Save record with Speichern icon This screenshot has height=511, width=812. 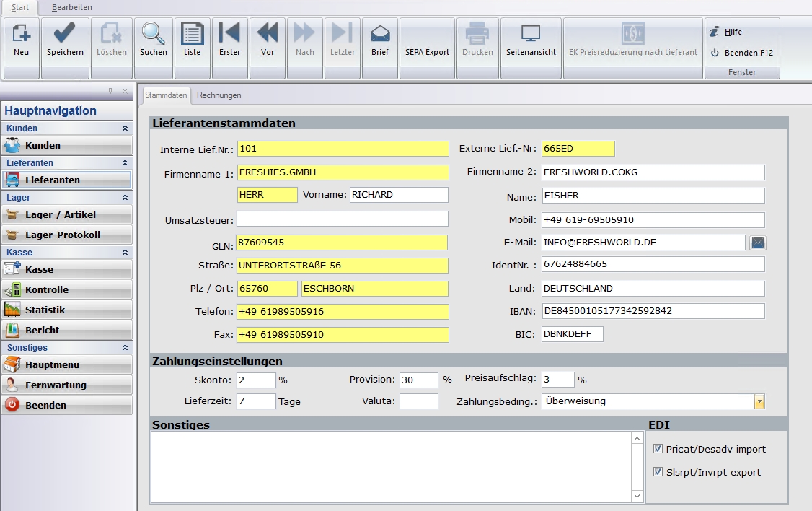click(x=65, y=40)
